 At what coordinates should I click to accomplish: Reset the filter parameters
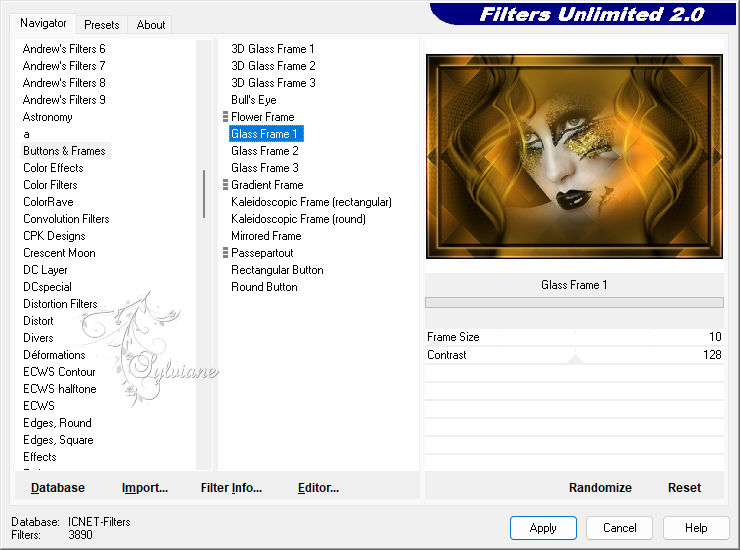684,487
